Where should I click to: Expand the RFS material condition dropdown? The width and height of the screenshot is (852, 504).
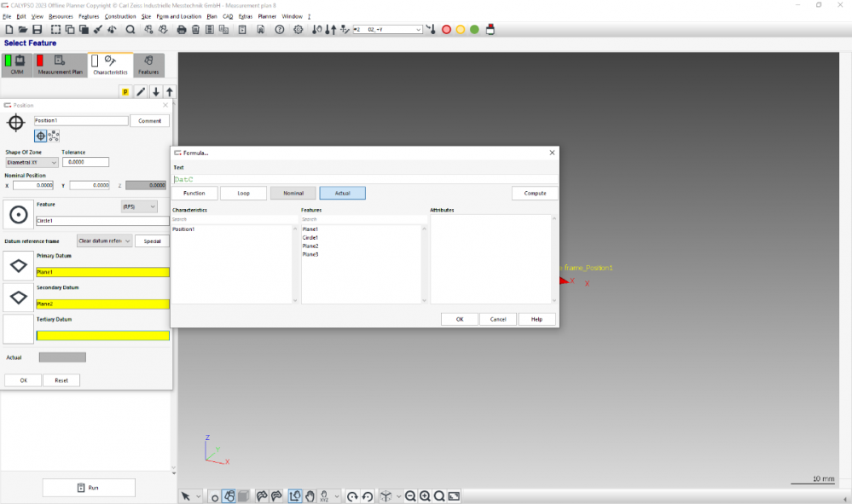pyautogui.click(x=139, y=206)
